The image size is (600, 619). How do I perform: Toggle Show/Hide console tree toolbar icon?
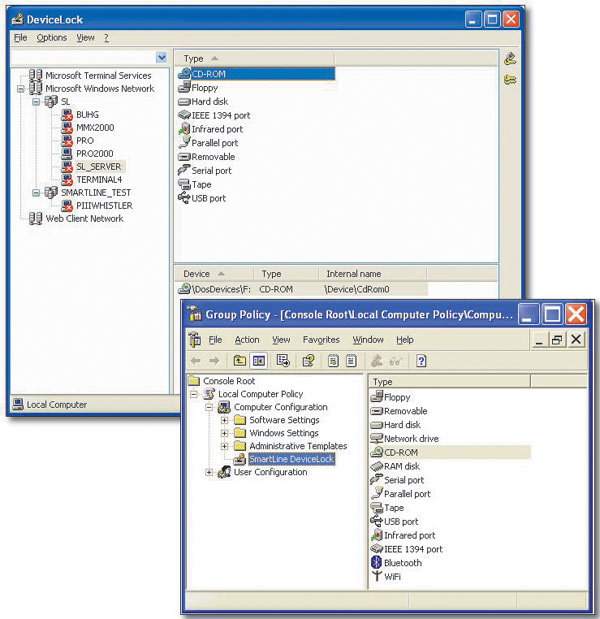(259, 360)
